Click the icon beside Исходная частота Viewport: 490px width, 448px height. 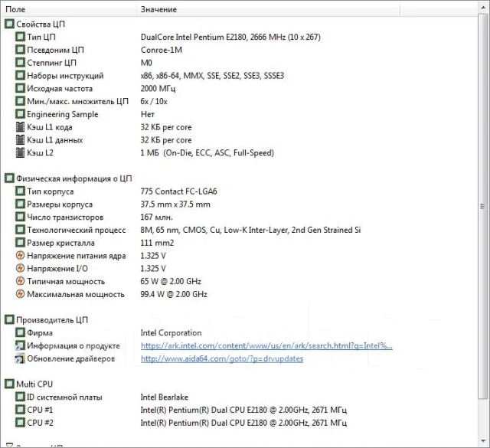coord(20,89)
